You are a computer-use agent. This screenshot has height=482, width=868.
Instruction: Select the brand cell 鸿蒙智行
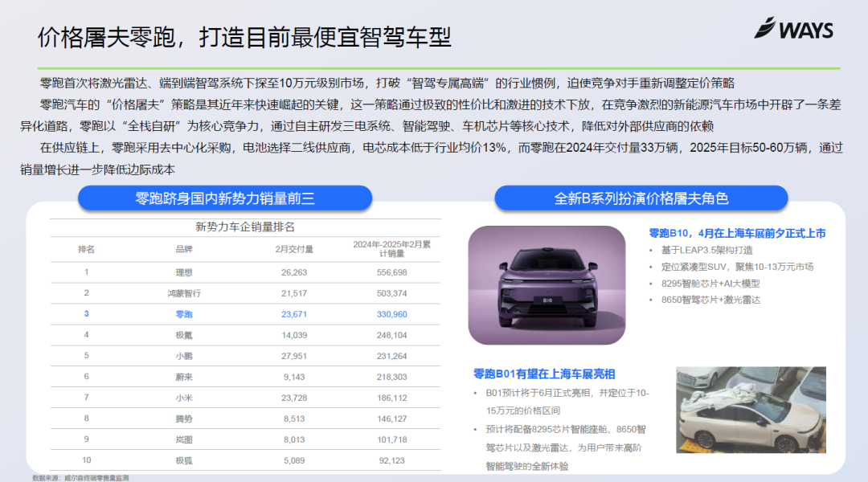pyautogui.click(x=184, y=293)
